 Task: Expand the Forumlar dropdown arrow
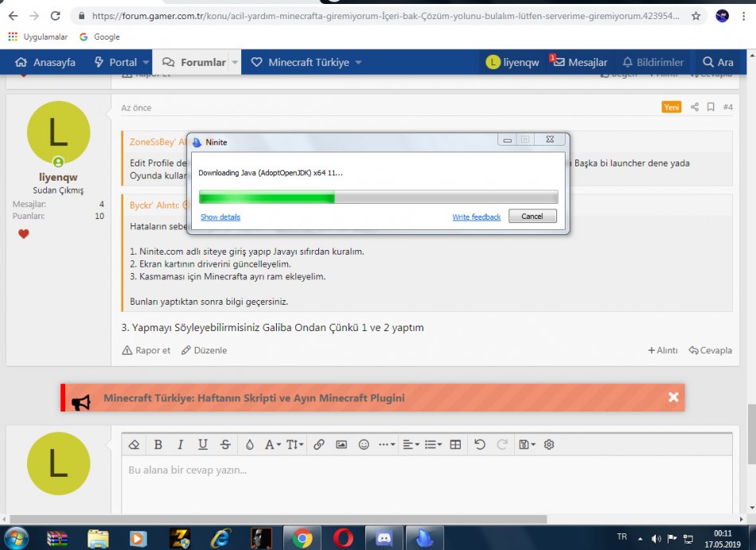pos(235,62)
